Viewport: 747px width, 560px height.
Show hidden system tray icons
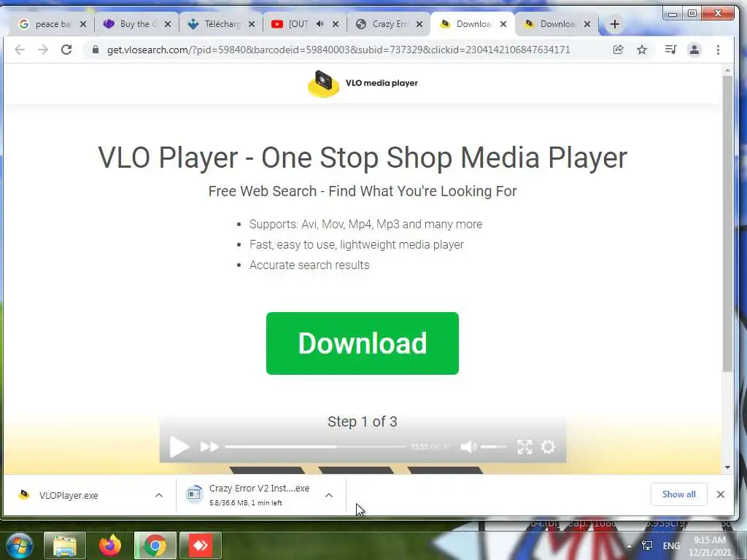click(x=629, y=545)
